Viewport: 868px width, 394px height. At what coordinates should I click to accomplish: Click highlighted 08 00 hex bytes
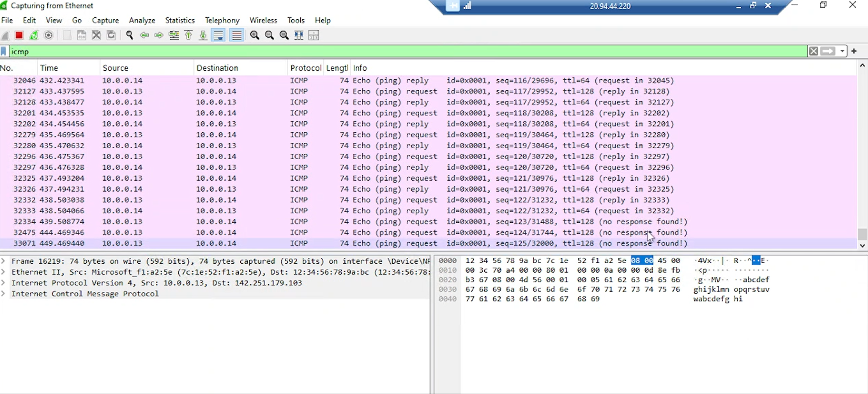(642, 261)
